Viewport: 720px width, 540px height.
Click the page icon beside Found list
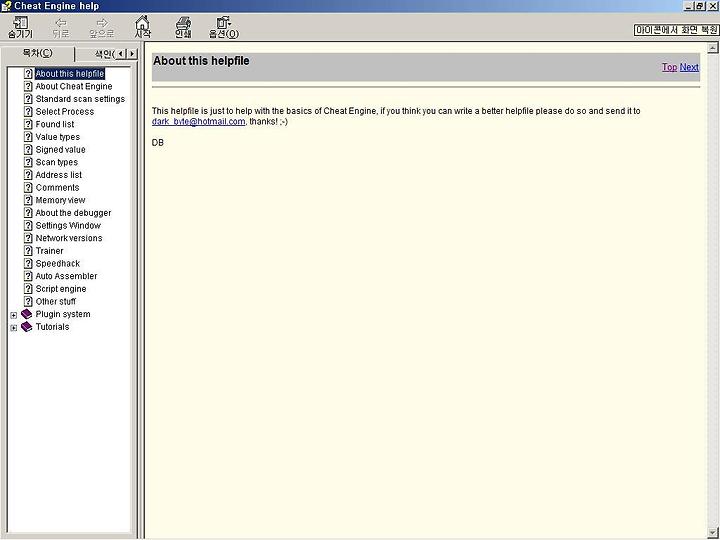[28, 124]
